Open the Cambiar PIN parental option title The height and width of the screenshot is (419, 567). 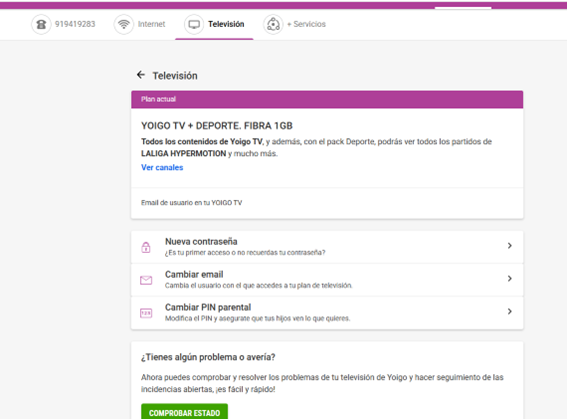[208, 307]
